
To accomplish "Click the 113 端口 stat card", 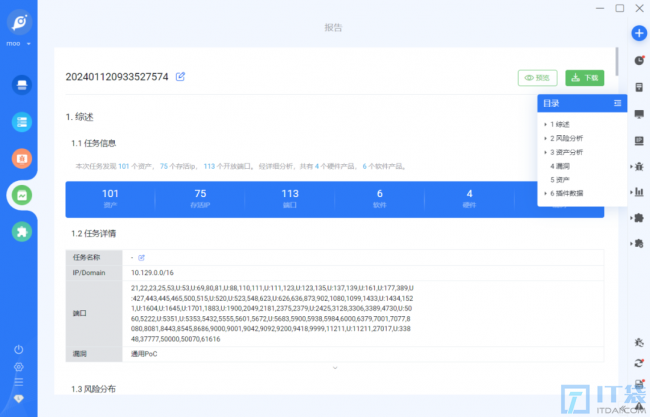I will [x=290, y=199].
